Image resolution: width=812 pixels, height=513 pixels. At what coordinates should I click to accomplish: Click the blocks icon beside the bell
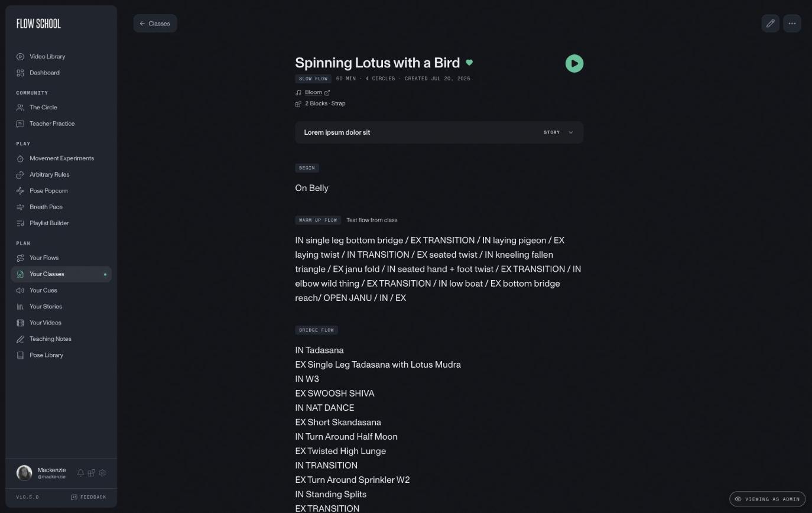point(92,473)
